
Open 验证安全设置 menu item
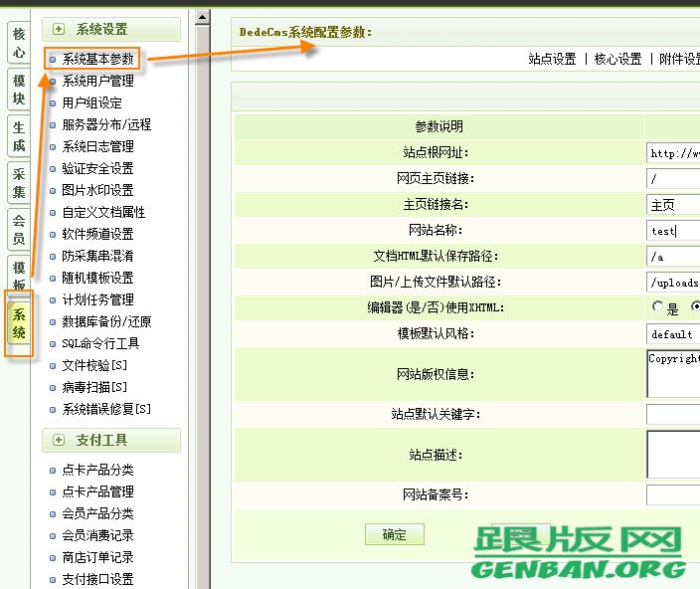(97, 168)
